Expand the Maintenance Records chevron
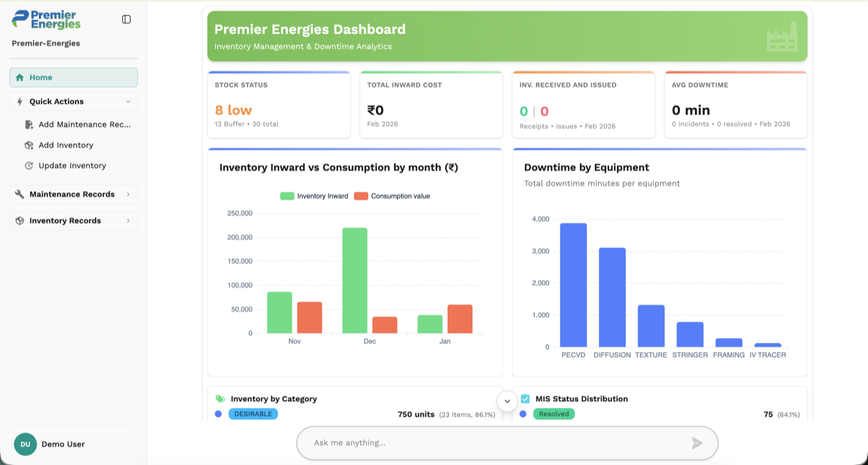The image size is (868, 465). click(128, 195)
